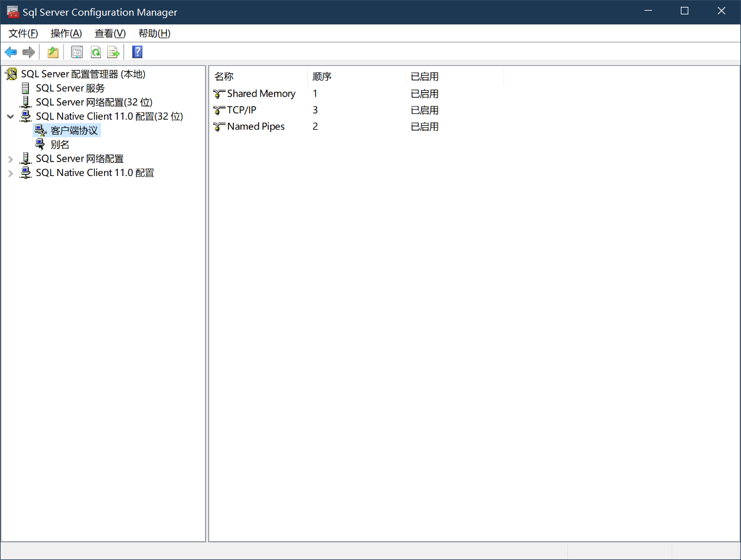Open the 帮助(H) menu
Viewport: 741px width, 560px height.
pyautogui.click(x=155, y=34)
